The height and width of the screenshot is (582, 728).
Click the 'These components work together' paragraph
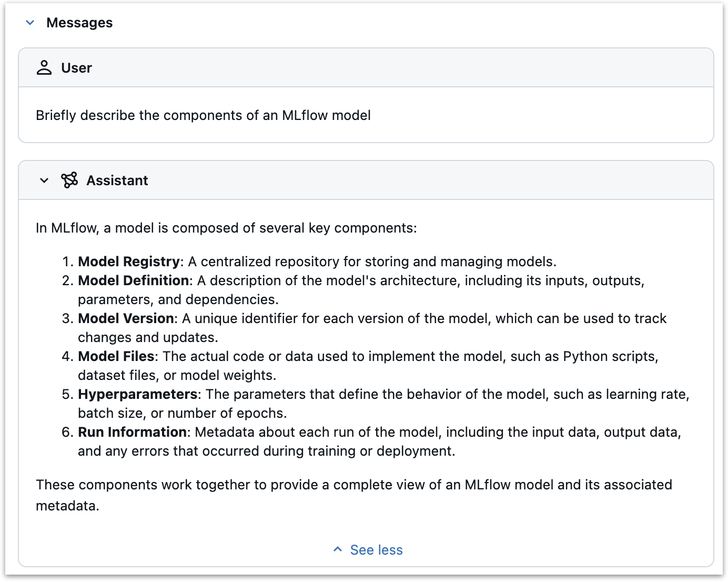(353, 485)
